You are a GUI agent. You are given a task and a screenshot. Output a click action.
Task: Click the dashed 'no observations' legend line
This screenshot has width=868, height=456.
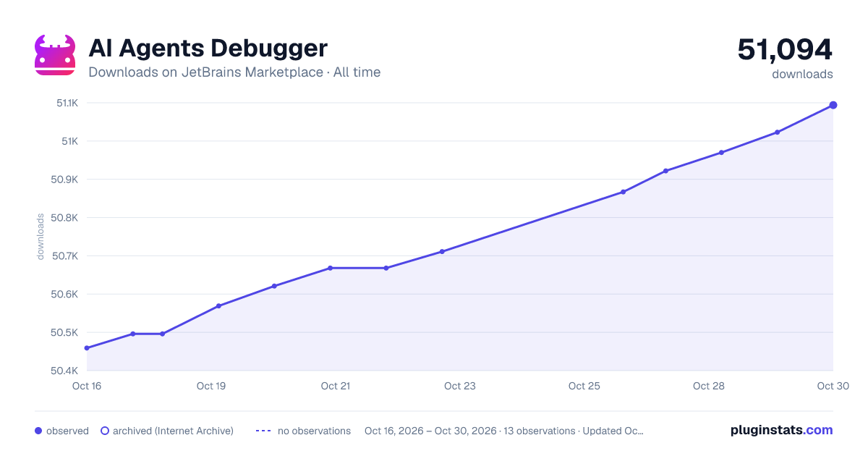[263, 431]
